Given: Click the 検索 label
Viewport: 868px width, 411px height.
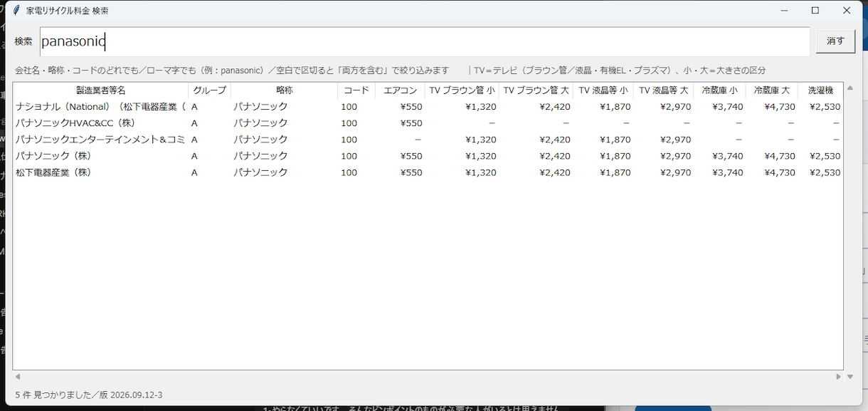Looking at the screenshot, I should pos(23,41).
